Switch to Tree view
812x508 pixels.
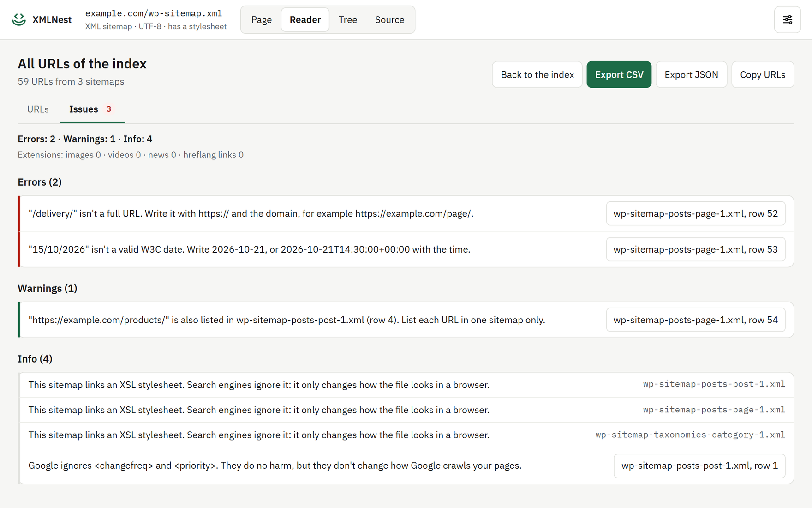point(348,19)
